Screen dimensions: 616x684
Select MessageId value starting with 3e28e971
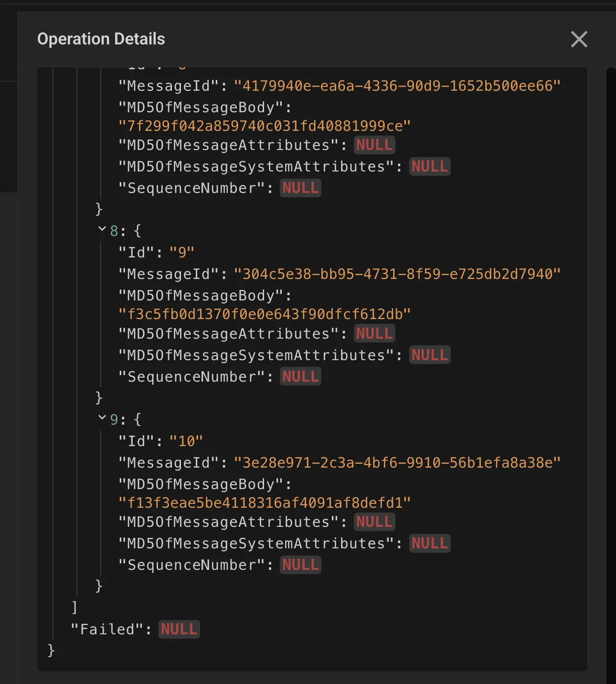397,463
